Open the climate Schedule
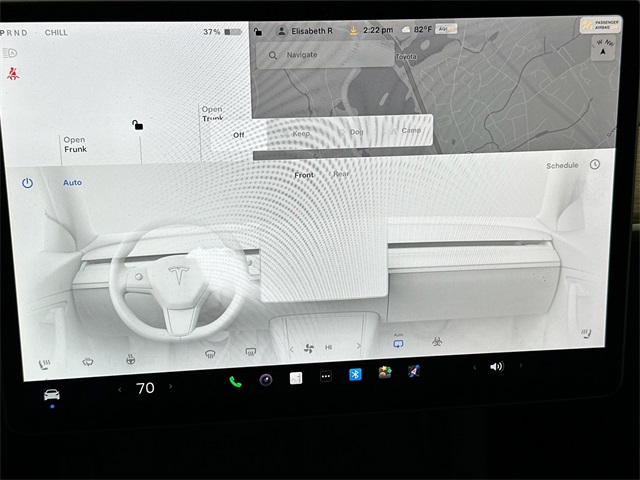The width and height of the screenshot is (640, 480). [x=562, y=165]
